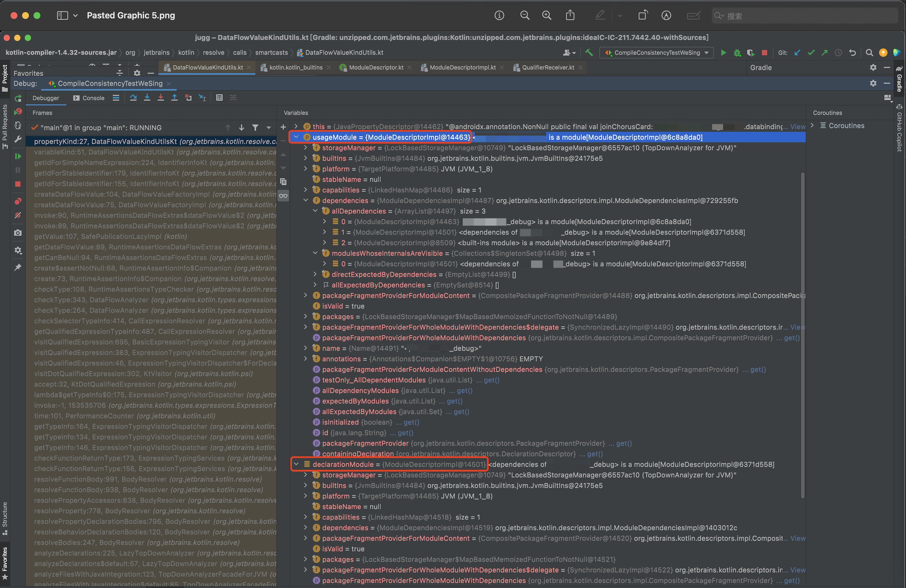Click get() link for testOnly_AllDependentModules
The width and height of the screenshot is (906, 588).
[491, 380]
